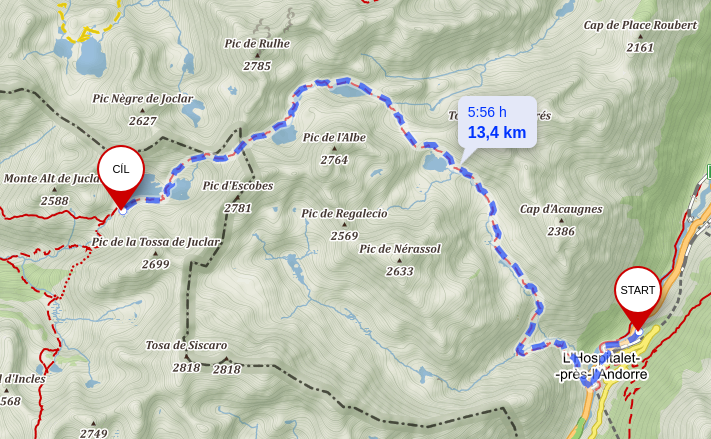711x439 pixels.
Task: Select the Pic de l'Albe peak label
Action: point(334,137)
